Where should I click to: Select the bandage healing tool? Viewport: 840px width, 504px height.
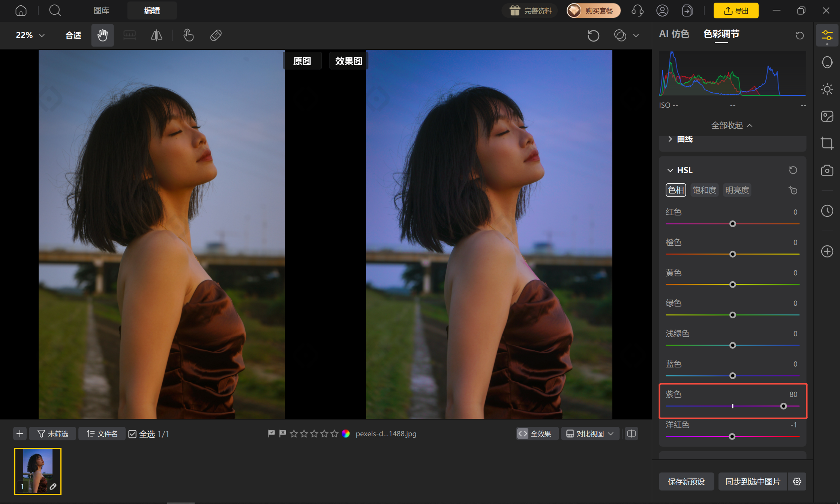[216, 35]
